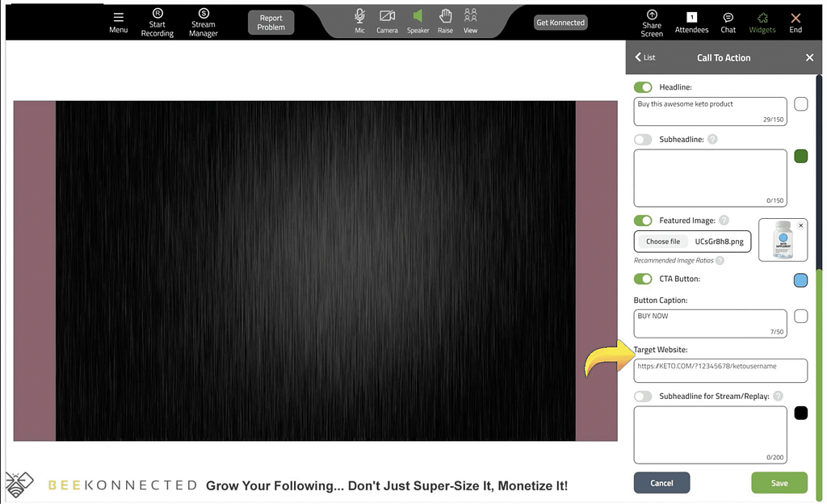Screen dimensions: 827x504
Task: Open the Stream Manager
Action: [204, 15]
